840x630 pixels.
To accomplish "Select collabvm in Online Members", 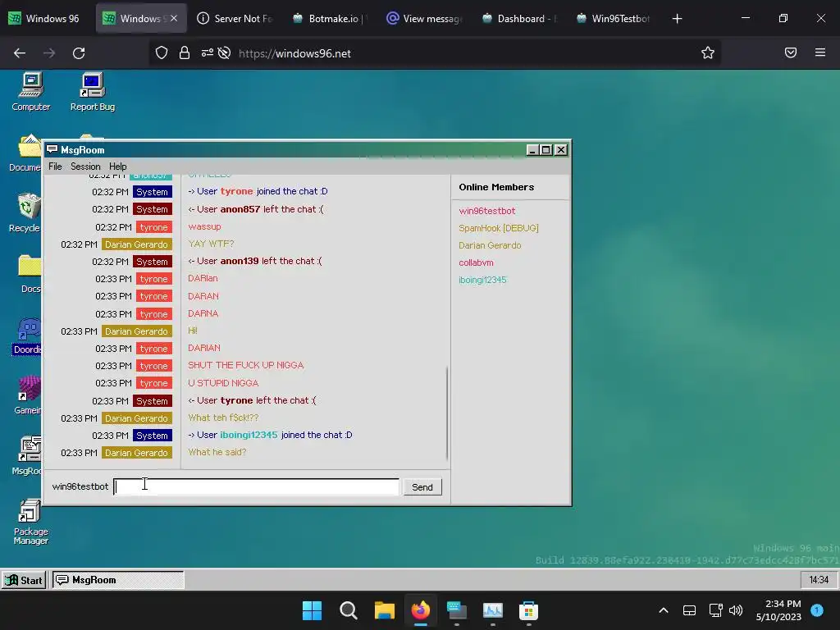I will [x=476, y=262].
